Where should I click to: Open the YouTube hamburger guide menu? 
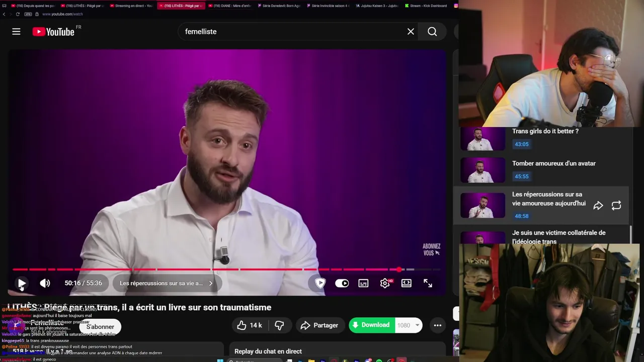(16, 32)
